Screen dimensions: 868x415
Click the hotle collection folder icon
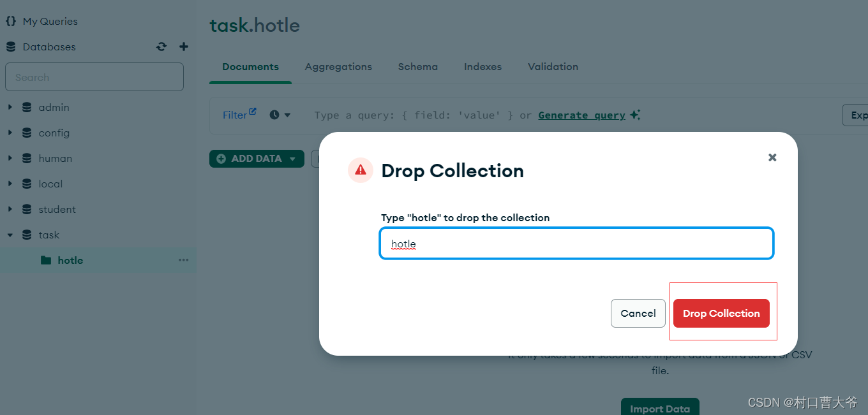tap(46, 260)
